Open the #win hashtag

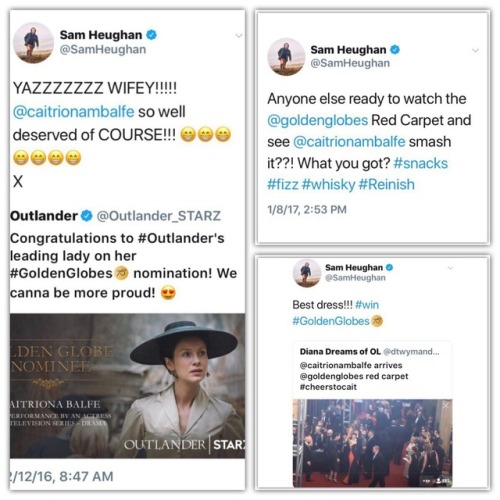(367, 305)
